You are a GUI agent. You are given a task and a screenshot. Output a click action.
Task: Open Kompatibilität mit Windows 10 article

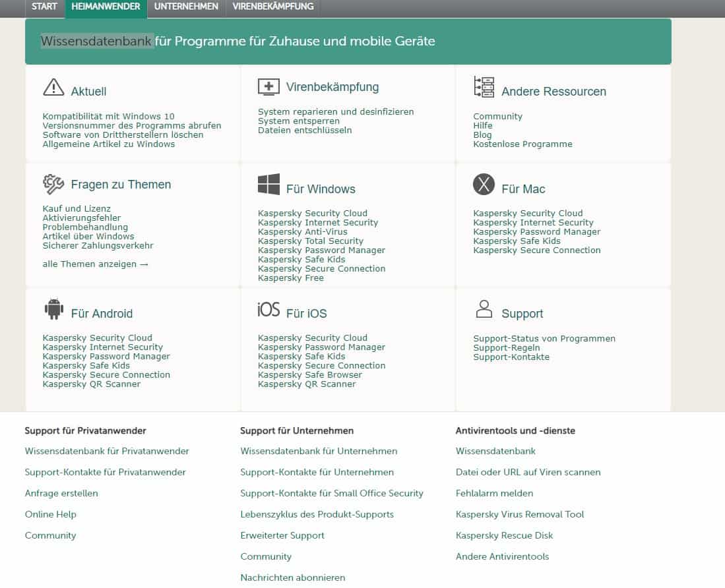(x=109, y=116)
